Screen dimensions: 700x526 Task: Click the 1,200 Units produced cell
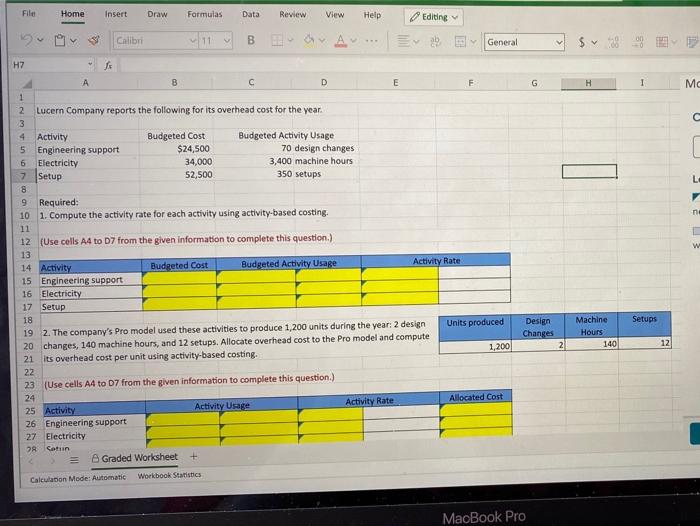click(475, 346)
